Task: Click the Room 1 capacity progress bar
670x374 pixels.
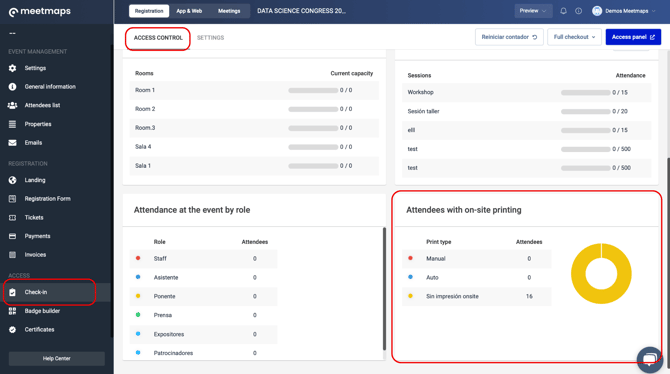Action: (313, 91)
